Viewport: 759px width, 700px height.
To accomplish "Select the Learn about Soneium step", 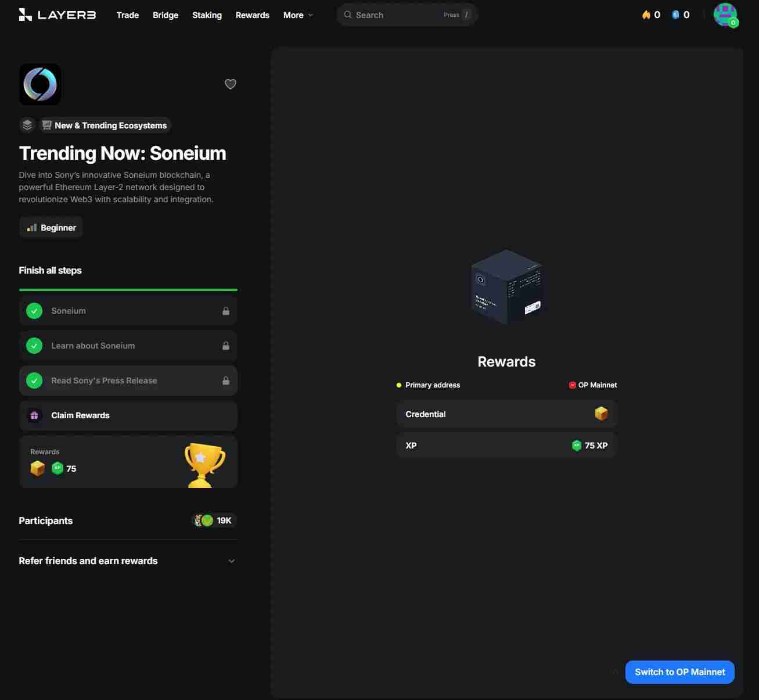I will (x=128, y=346).
